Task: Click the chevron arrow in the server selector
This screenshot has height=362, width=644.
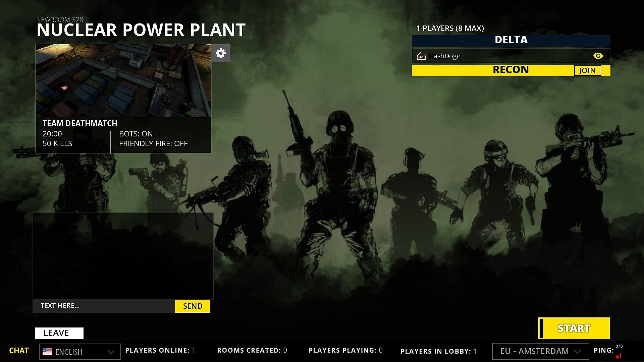Action: [x=577, y=352]
